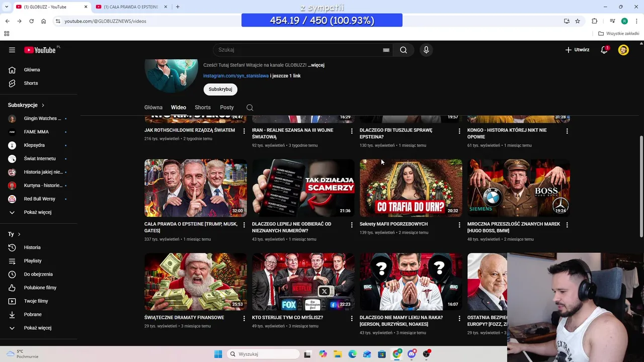
Task: Open options menu for IRAN - REALNE SZANSA video
Action: pyautogui.click(x=352, y=131)
